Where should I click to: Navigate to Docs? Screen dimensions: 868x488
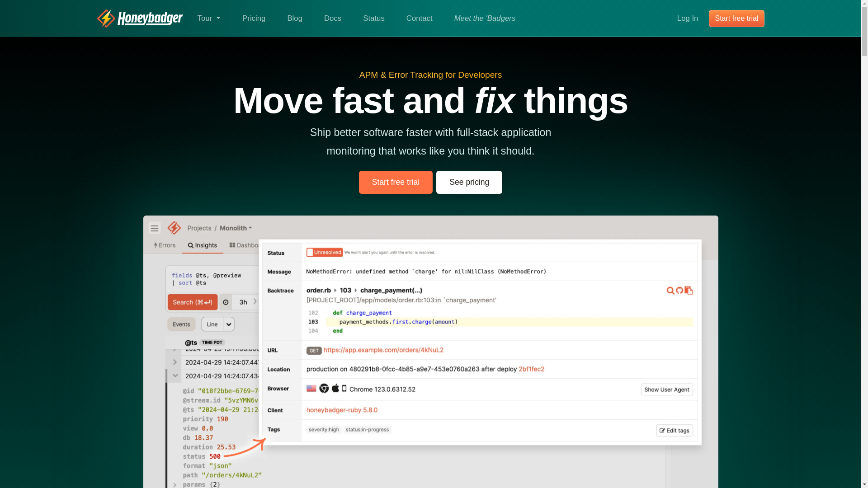333,19
